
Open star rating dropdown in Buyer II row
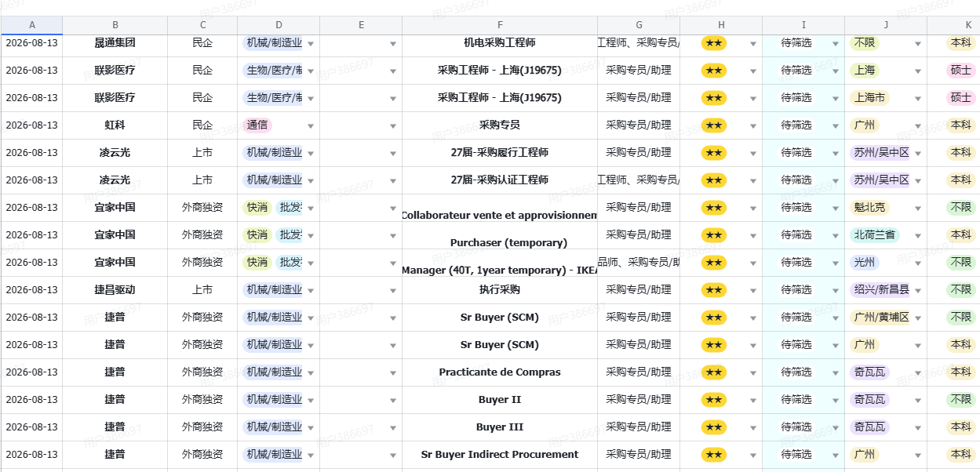(753, 401)
